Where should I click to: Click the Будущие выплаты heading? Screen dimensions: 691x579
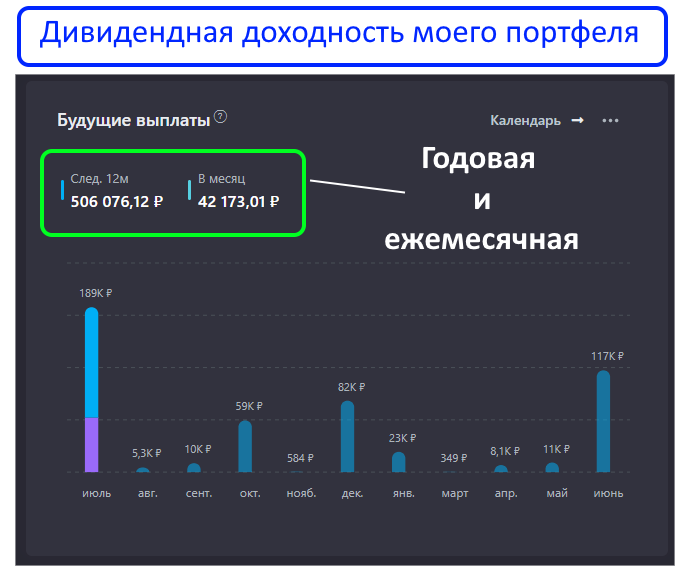(x=134, y=120)
